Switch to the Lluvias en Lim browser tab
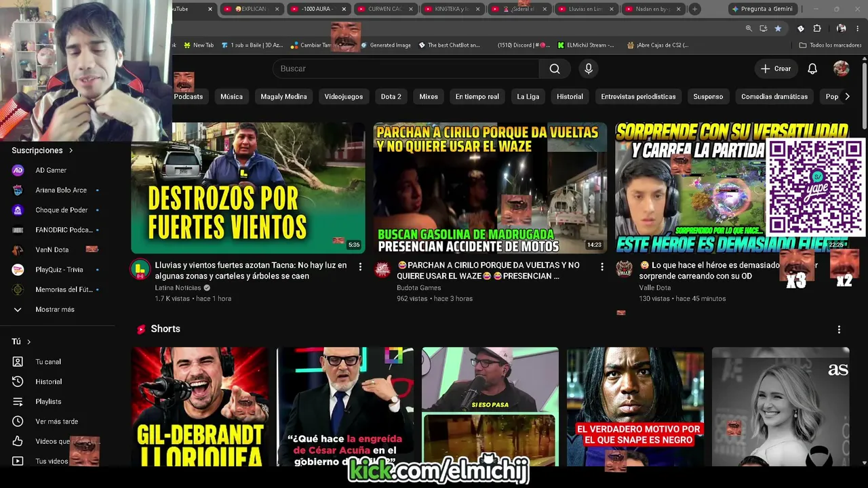 tap(585, 9)
